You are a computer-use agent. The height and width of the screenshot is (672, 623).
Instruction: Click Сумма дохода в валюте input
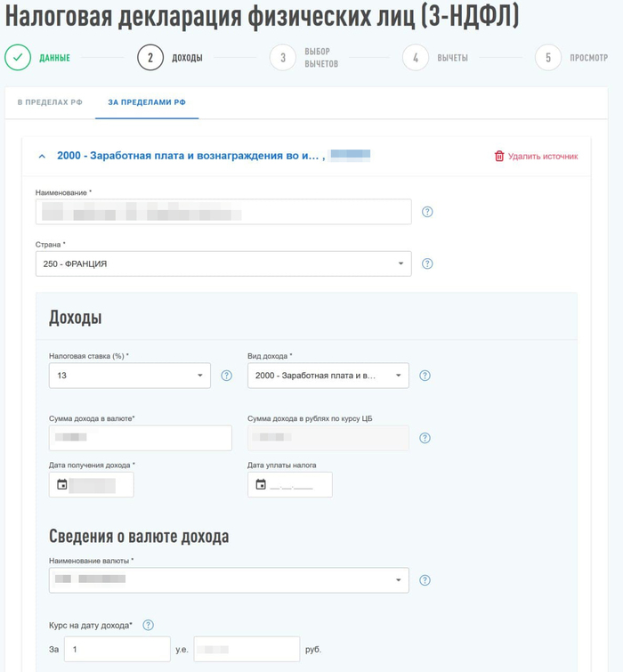point(140,438)
